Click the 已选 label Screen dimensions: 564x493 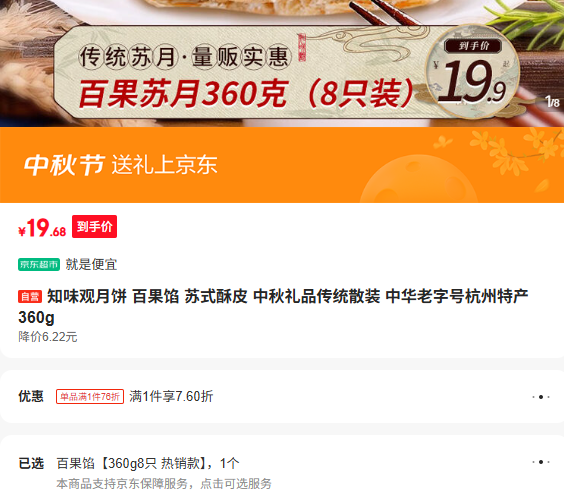click(x=31, y=463)
